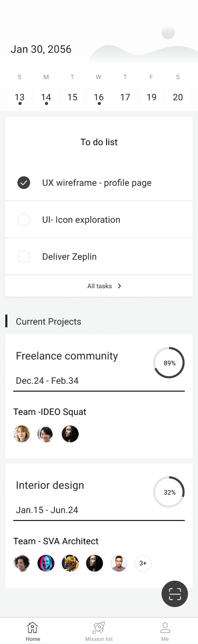Select Monday 14 in week calendar
The image size is (198, 644).
46,97
